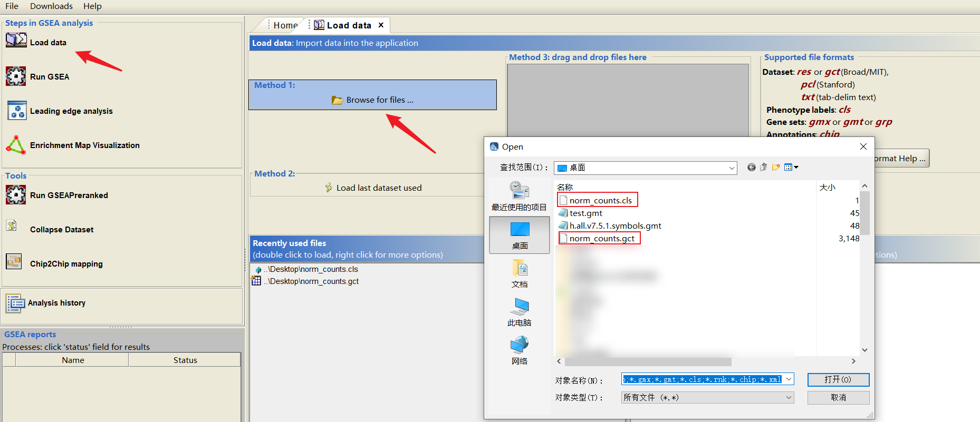Click the 打开(O) open button

pyautogui.click(x=838, y=380)
